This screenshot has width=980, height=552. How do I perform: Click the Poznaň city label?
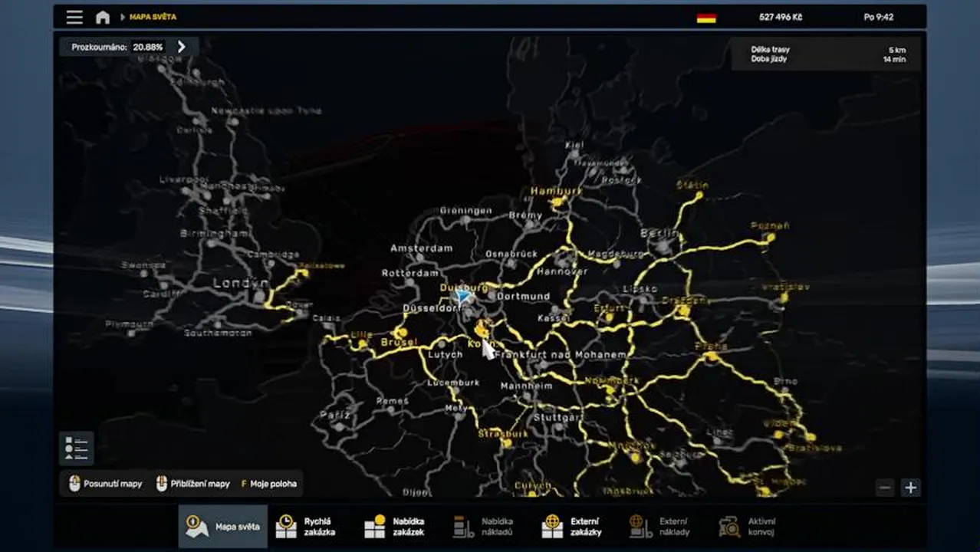(x=771, y=225)
